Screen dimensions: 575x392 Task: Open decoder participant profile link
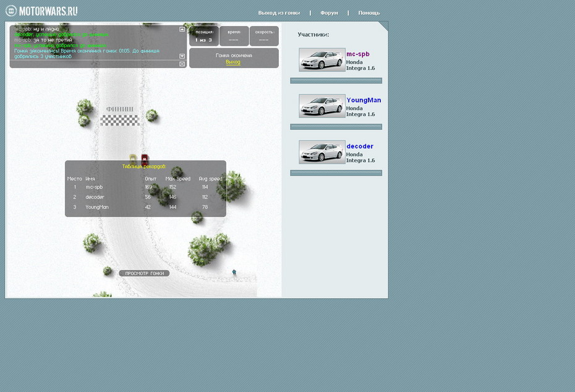pyautogui.click(x=360, y=147)
